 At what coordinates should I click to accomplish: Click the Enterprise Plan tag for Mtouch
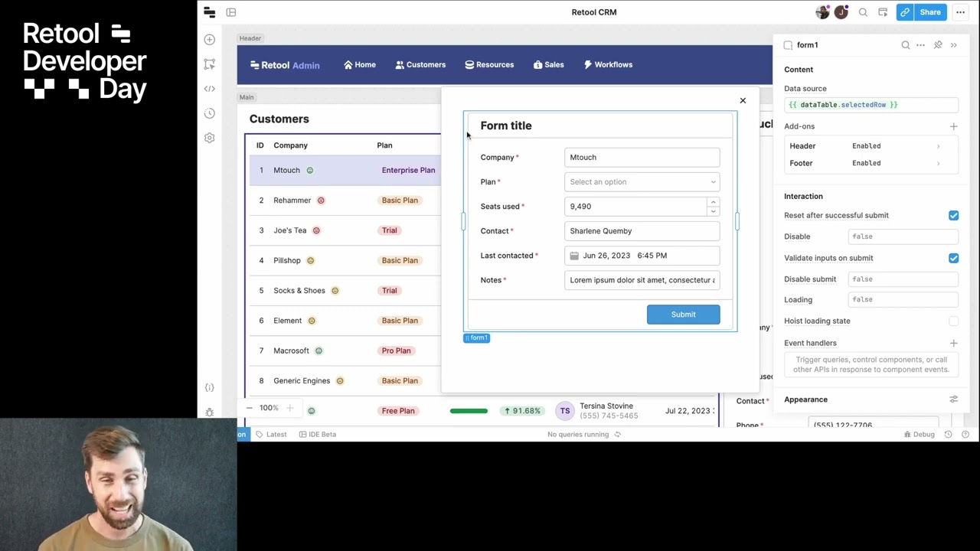(x=408, y=171)
